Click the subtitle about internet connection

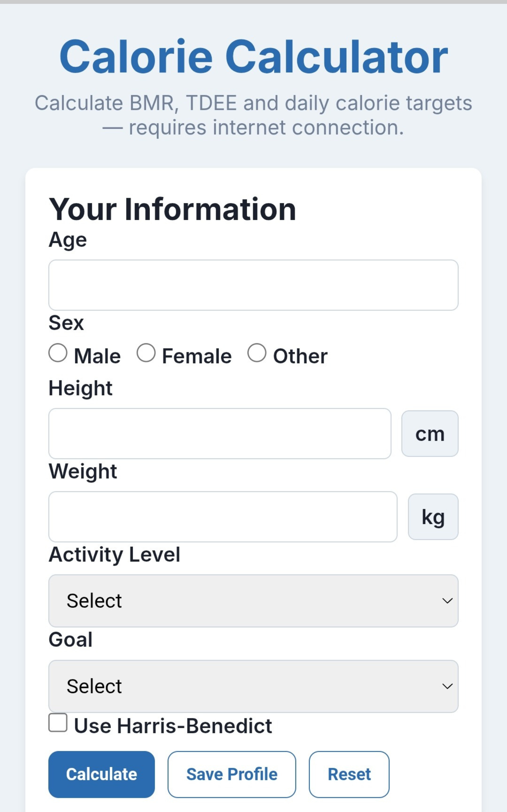253,114
